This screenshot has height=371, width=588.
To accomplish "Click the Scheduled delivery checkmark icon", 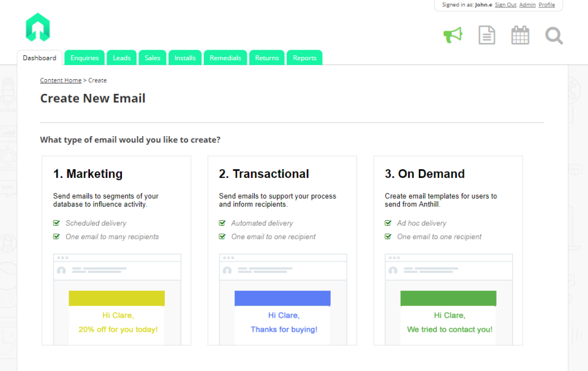I will click(56, 223).
